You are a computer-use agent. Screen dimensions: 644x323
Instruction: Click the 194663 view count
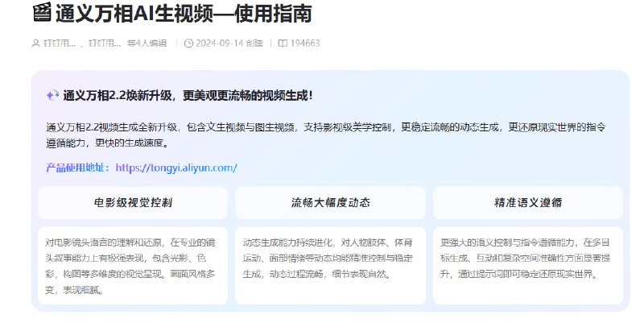[305, 43]
